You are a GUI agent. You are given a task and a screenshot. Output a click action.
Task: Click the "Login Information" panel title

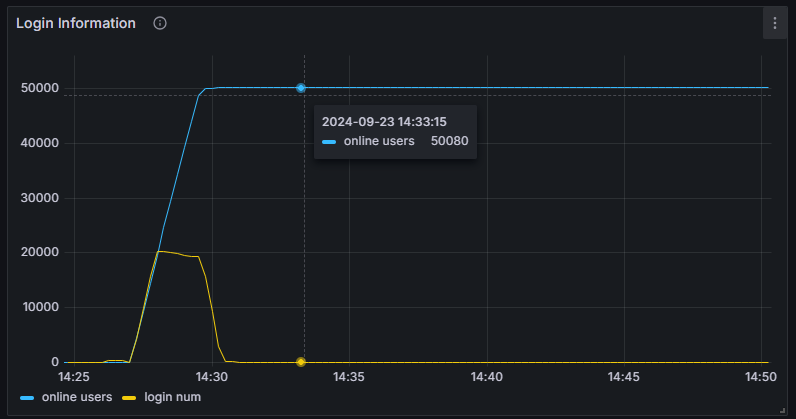tap(76, 23)
